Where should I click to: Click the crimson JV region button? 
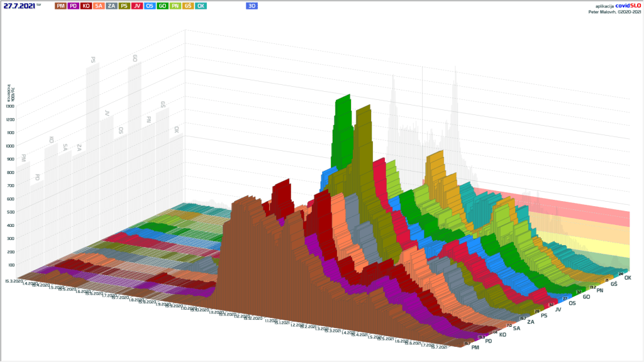pos(137,6)
